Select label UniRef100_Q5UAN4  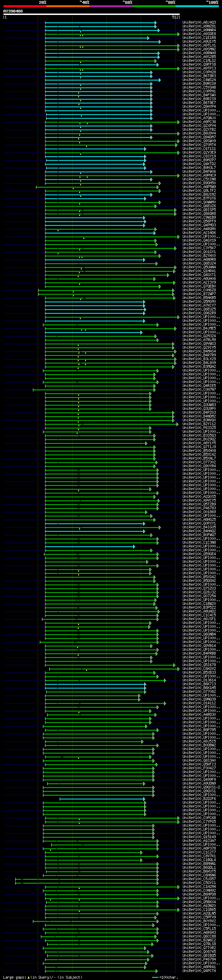click(x=199, y=267)
